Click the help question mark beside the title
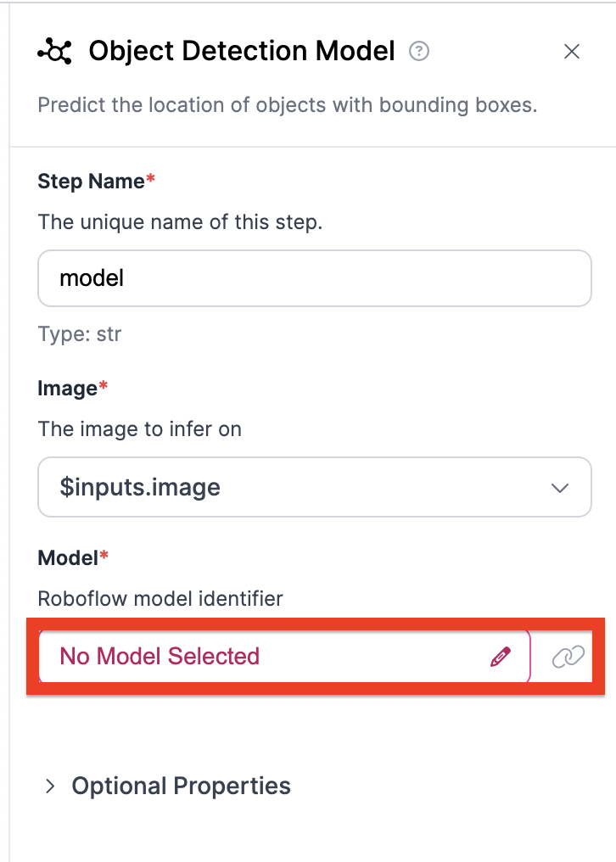Viewport: 616px width, 862px height. tap(419, 51)
